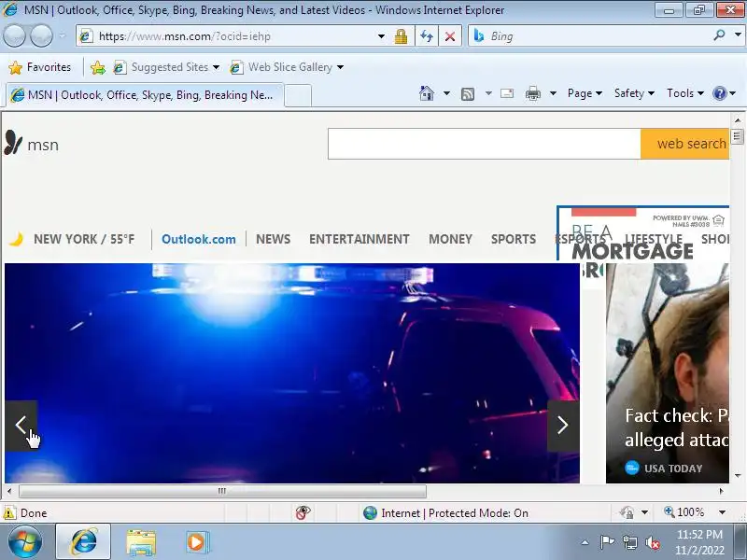The image size is (747, 560).
Task: Click the horizontal scrollbar thumb
Action: (222, 491)
